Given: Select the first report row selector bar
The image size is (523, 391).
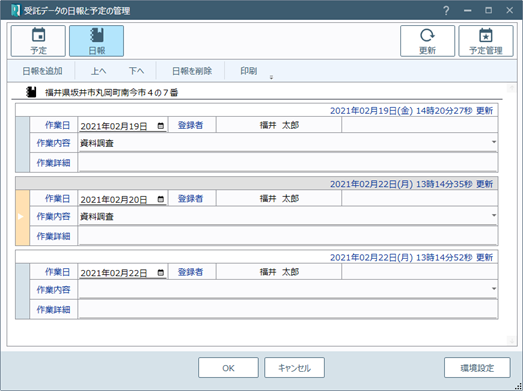Looking at the screenshot, I should pos(22,144).
